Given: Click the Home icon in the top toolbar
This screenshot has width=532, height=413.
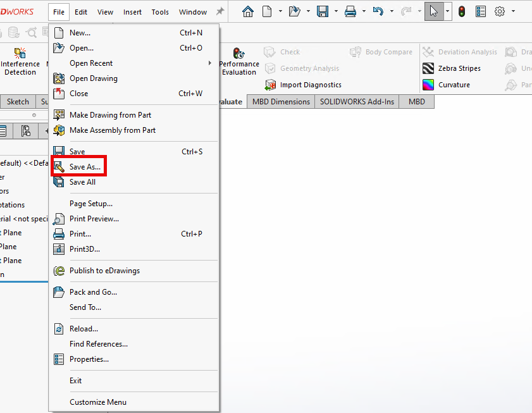Looking at the screenshot, I should click(x=248, y=11).
